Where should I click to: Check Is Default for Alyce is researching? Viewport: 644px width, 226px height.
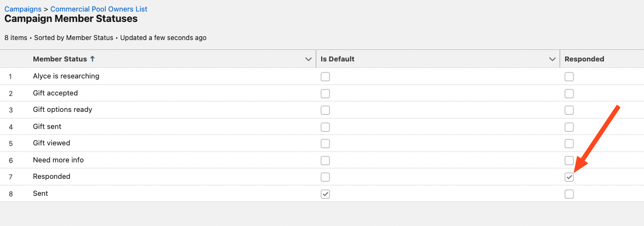(325, 77)
